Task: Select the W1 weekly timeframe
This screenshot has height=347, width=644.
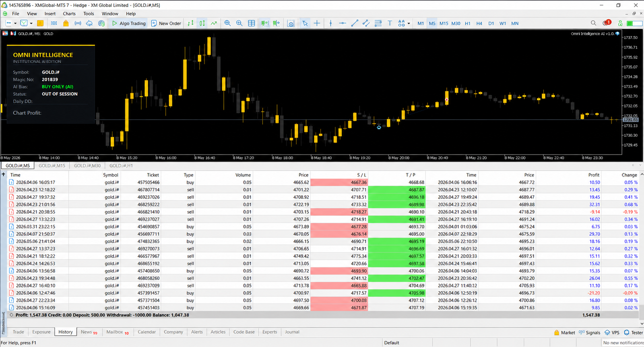Action: (x=503, y=23)
